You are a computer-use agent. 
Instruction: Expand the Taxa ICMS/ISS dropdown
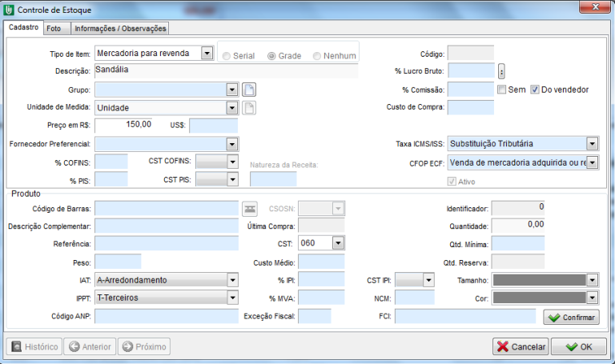coord(592,144)
